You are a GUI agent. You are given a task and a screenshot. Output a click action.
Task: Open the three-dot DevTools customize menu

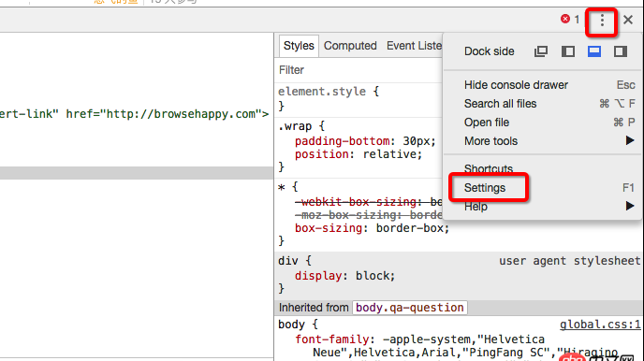(x=602, y=20)
